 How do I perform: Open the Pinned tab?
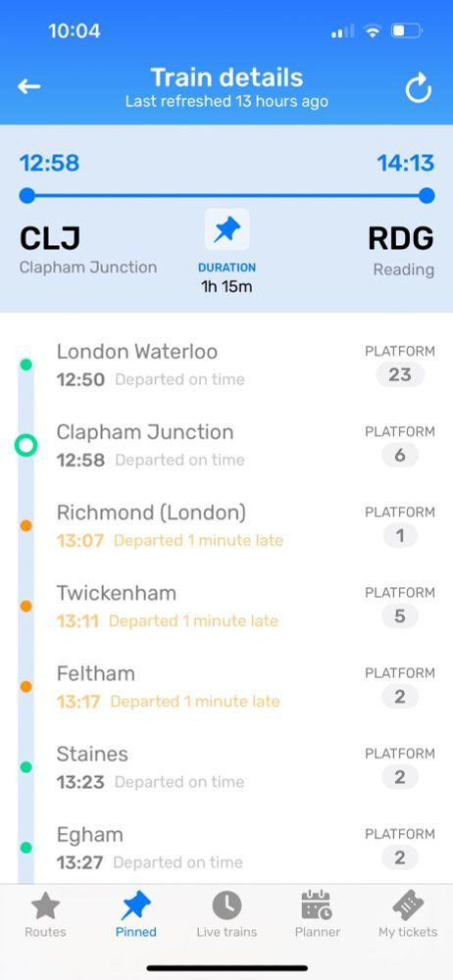pos(135,914)
